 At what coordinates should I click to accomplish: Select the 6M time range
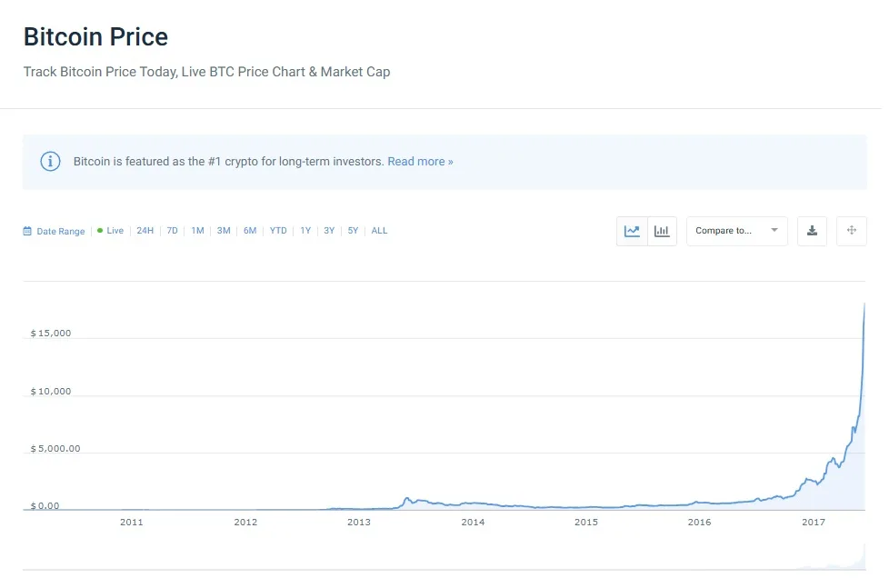pyautogui.click(x=250, y=231)
